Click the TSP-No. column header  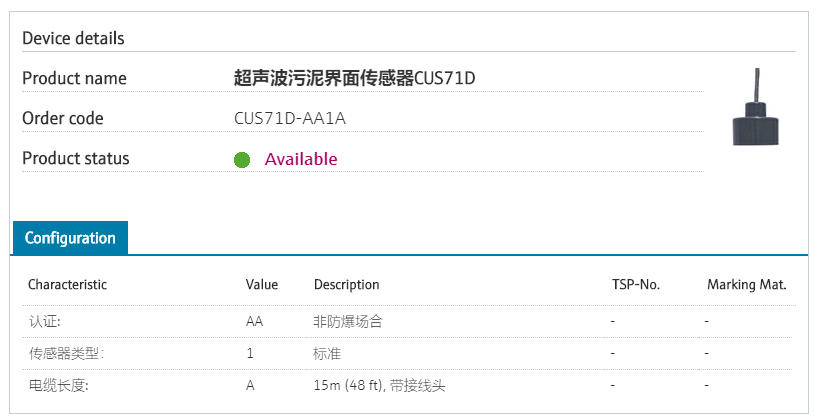coord(635,284)
